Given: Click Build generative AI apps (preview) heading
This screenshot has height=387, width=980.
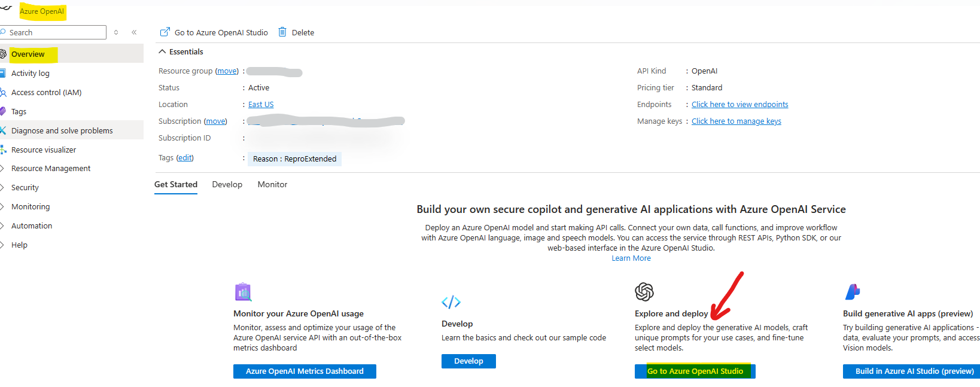Looking at the screenshot, I should click(908, 313).
